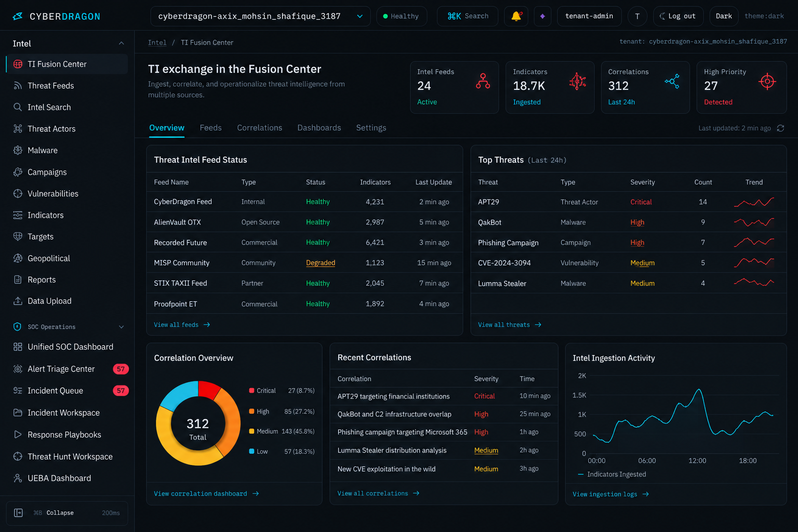Click the Data Upload icon
This screenshot has width=798, height=532.
(x=18, y=301)
